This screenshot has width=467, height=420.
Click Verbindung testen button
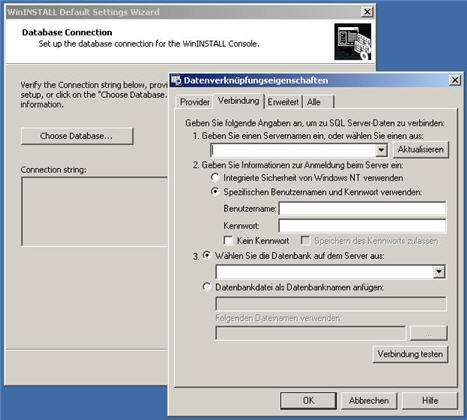410,354
